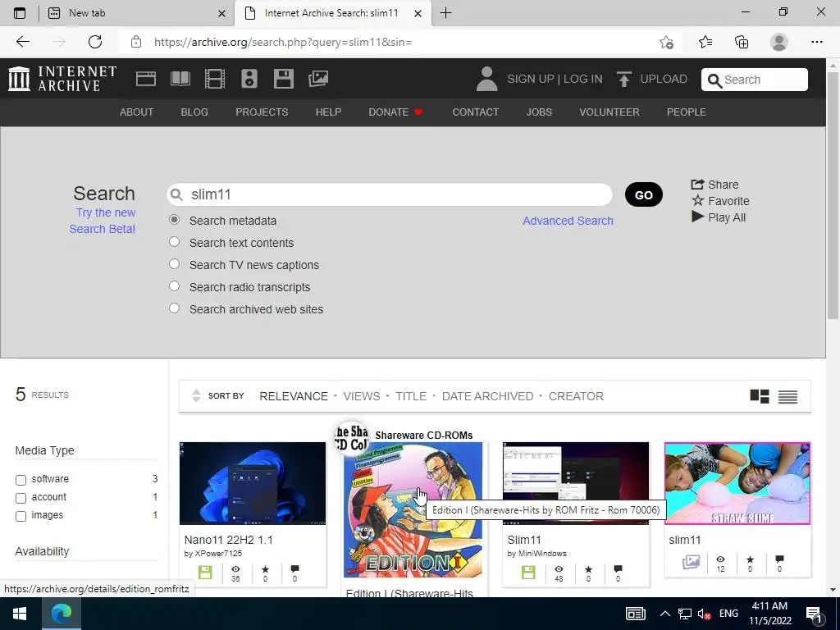The image size is (840, 630).
Task: Open the Images icon in header
Action: (x=318, y=79)
